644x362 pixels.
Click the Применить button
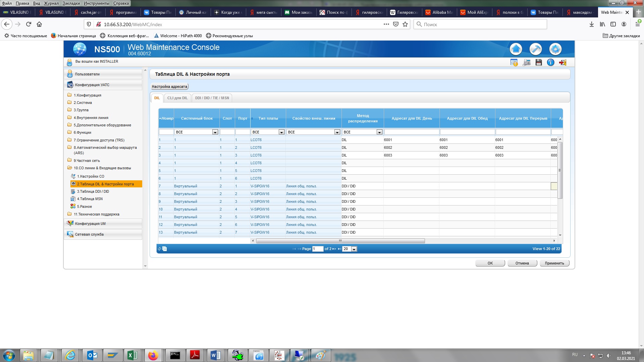click(x=554, y=263)
